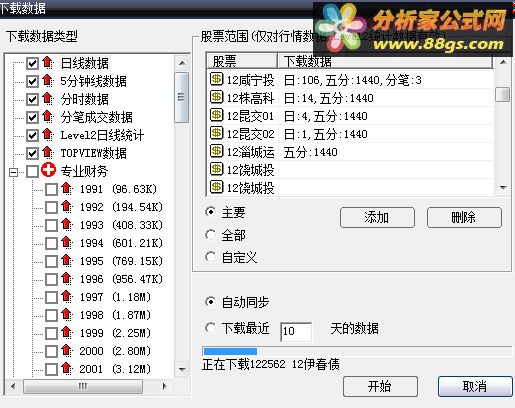
Task: Click the dollar icon for 12昆交01
Action: (x=216, y=115)
